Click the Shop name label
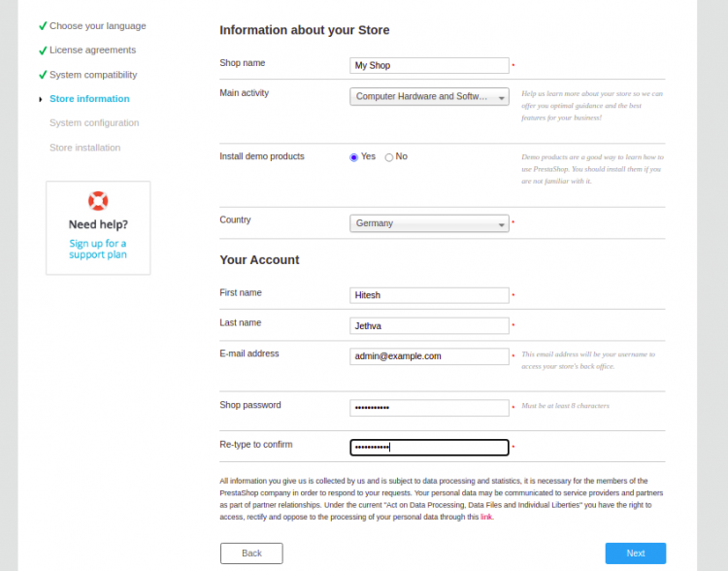This screenshot has width=728, height=571. pyautogui.click(x=243, y=63)
